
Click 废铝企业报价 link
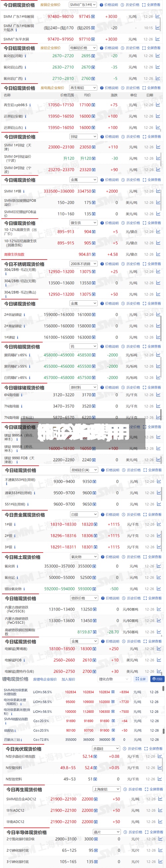pos(50,48)
